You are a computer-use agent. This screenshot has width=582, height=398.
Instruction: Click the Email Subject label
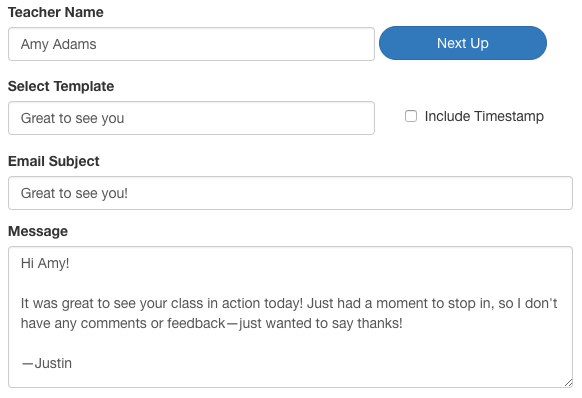53,161
